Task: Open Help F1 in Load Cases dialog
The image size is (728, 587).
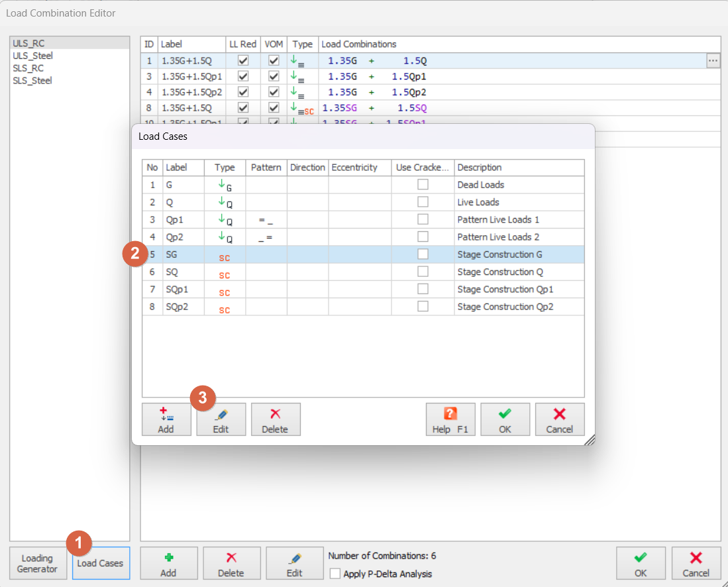Action: 450,419
